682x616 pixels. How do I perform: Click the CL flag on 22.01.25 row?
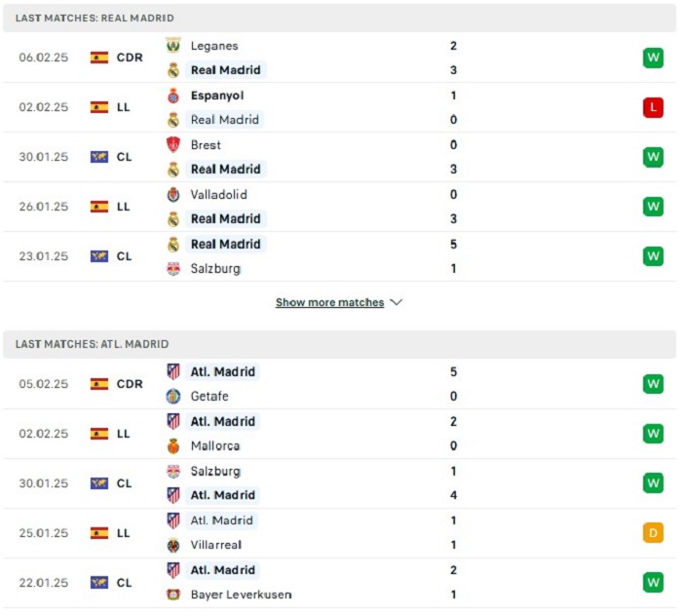[x=99, y=583]
